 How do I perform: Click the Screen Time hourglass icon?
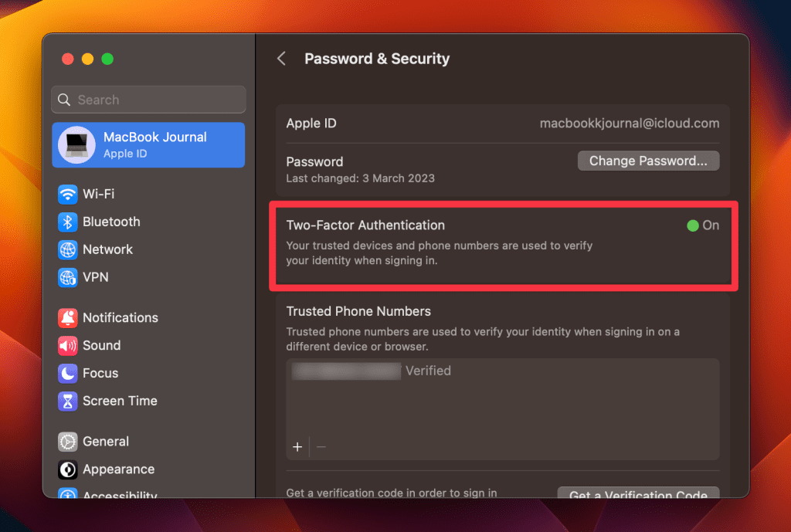pyautogui.click(x=68, y=401)
